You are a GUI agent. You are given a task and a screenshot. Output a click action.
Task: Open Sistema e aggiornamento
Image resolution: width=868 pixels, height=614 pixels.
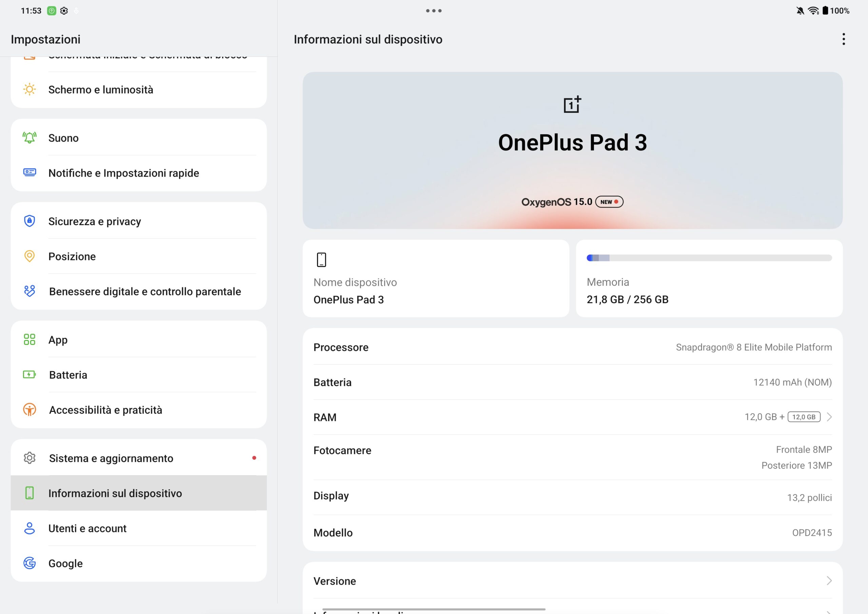[x=139, y=458]
